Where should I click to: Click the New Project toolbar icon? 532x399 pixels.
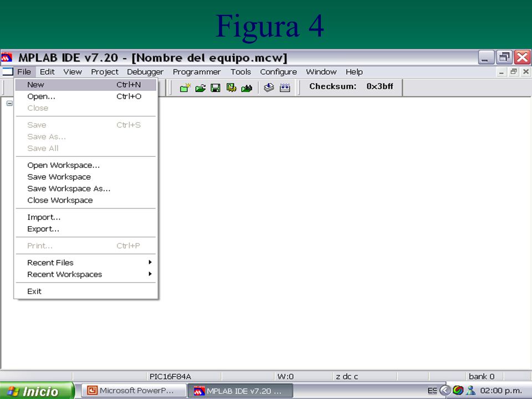click(x=185, y=88)
